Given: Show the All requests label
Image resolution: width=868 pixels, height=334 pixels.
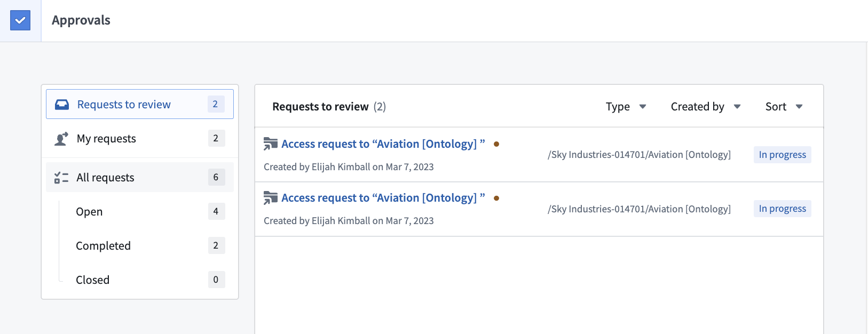Looking at the screenshot, I should (105, 178).
